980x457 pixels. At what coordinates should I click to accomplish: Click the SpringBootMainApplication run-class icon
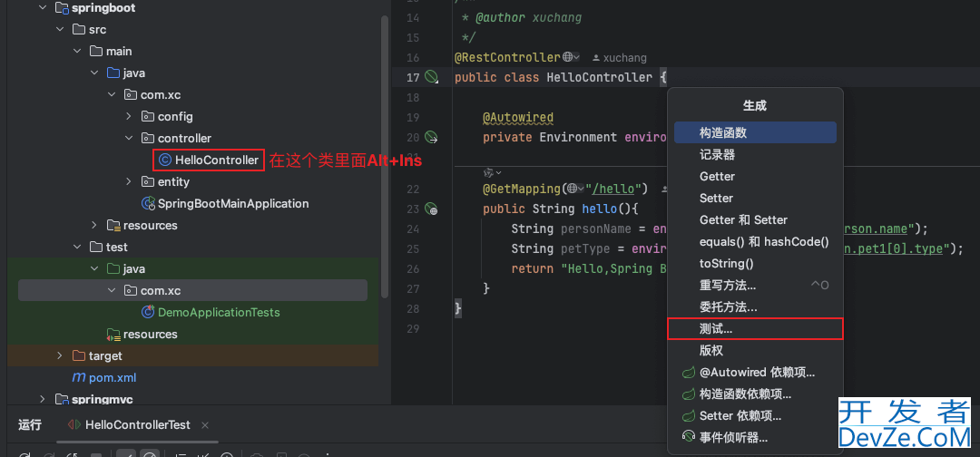click(x=148, y=203)
